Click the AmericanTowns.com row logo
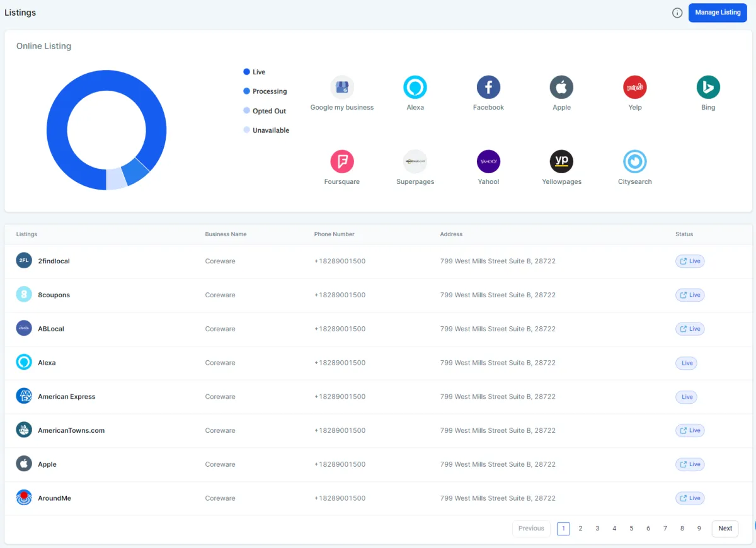The image size is (756, 548). [24, 430]
